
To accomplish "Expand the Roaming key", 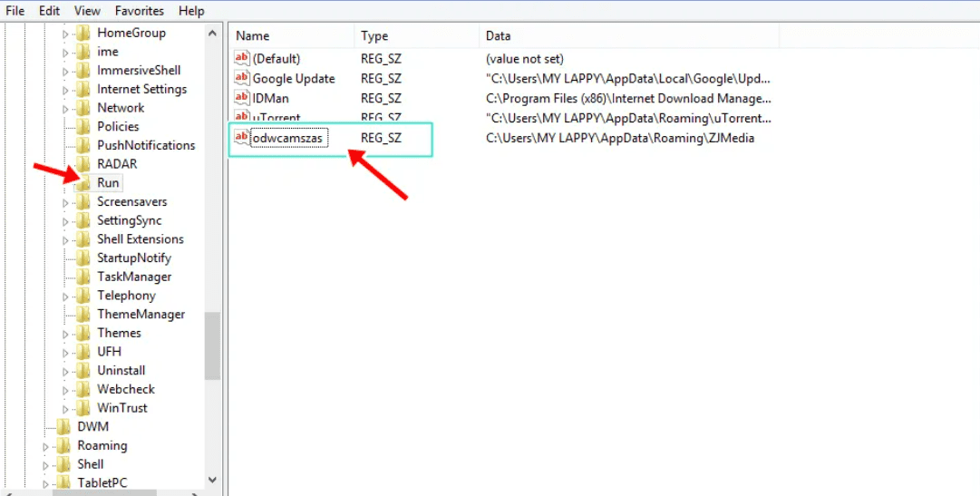I will 45,447.
